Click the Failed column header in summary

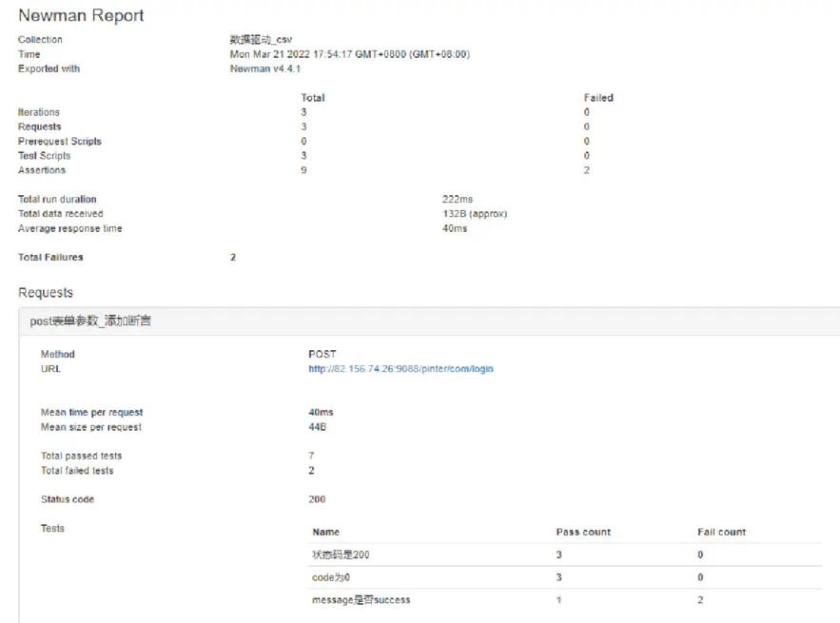pos(598,98)
